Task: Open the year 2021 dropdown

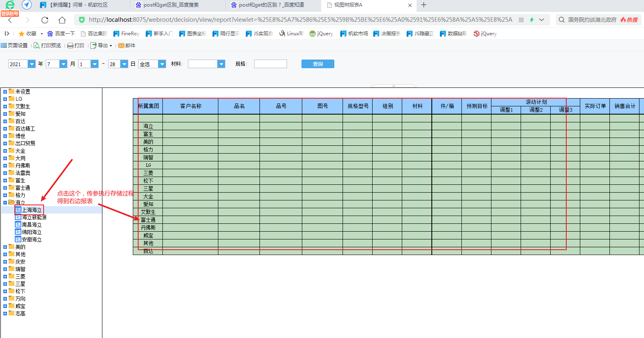Action: [x=32, y=64]
